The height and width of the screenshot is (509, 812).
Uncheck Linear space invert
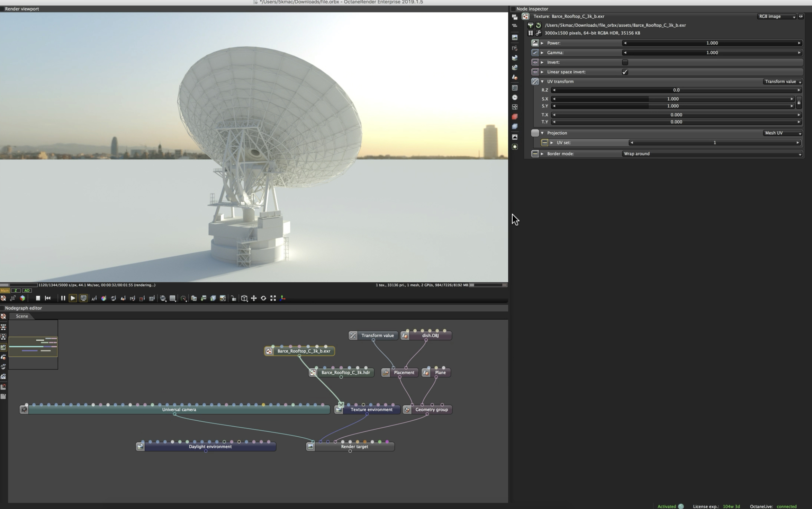[625, 72]
